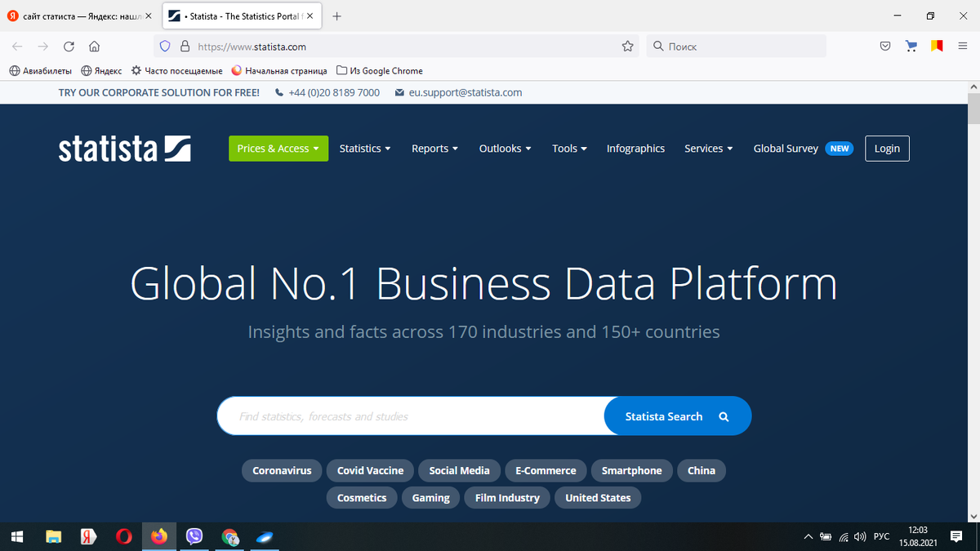Click the Statista logo
The height and width of the screenshot is (551, 980).
click(x=124, y=149)
